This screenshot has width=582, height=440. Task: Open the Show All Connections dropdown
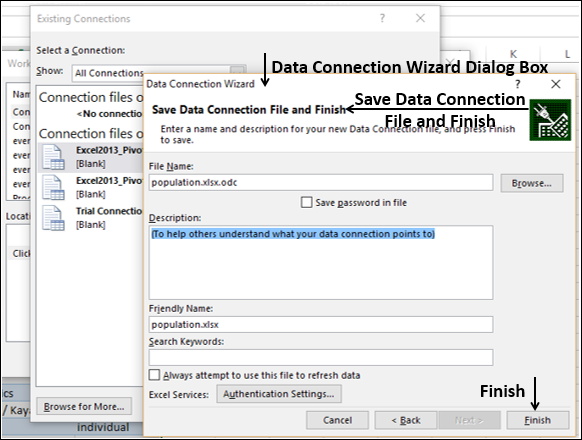[x=159, y=73]
